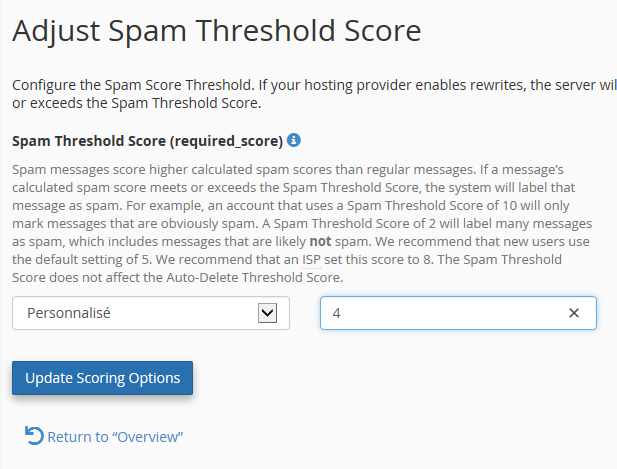Click the Adjust Spam Threshold Score heading

pos(217,31)
